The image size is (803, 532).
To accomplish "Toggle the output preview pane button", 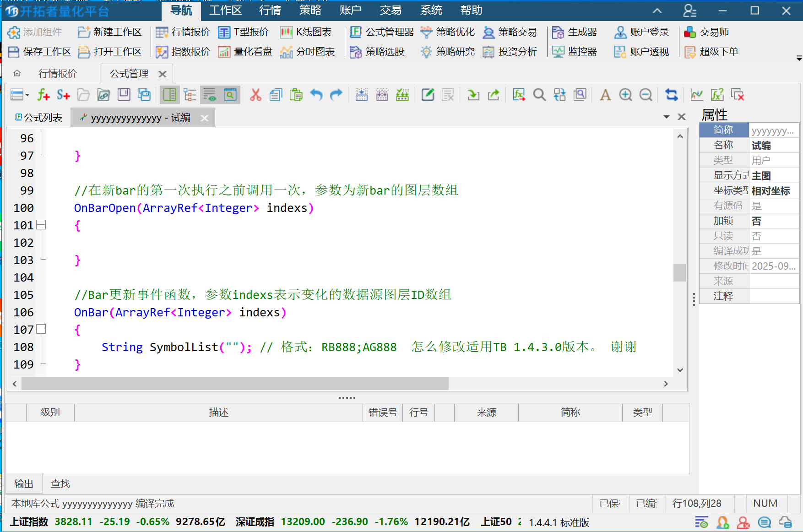I will click(210, 95).
